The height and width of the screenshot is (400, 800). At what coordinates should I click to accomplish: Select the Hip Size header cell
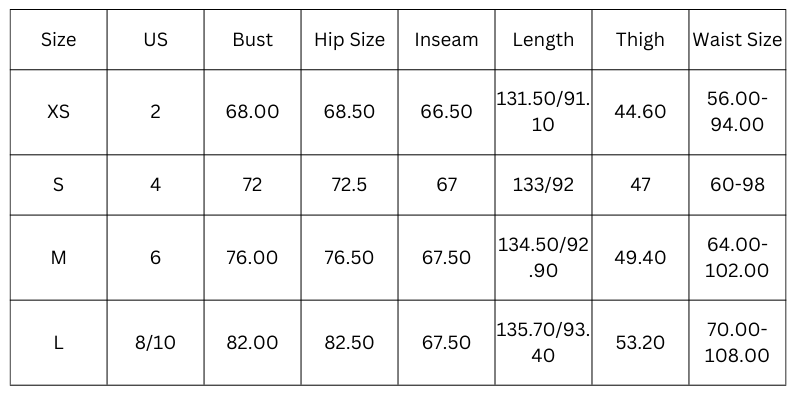tap(349, 40)
